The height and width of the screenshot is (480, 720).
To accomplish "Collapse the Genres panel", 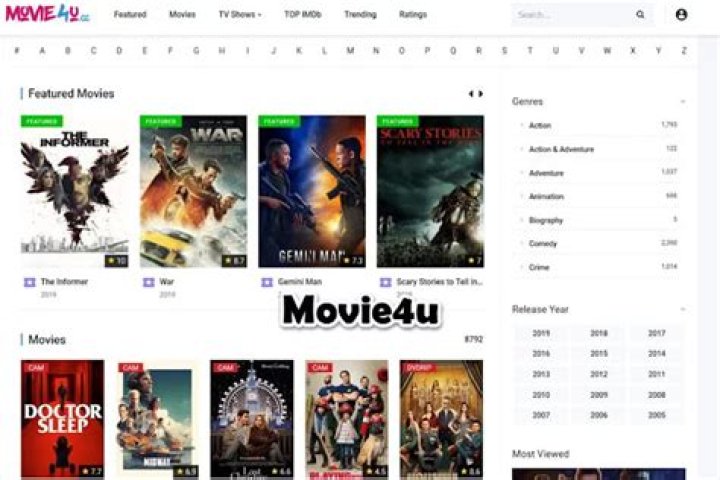I will pyautogui.click(x=683, y=102).
